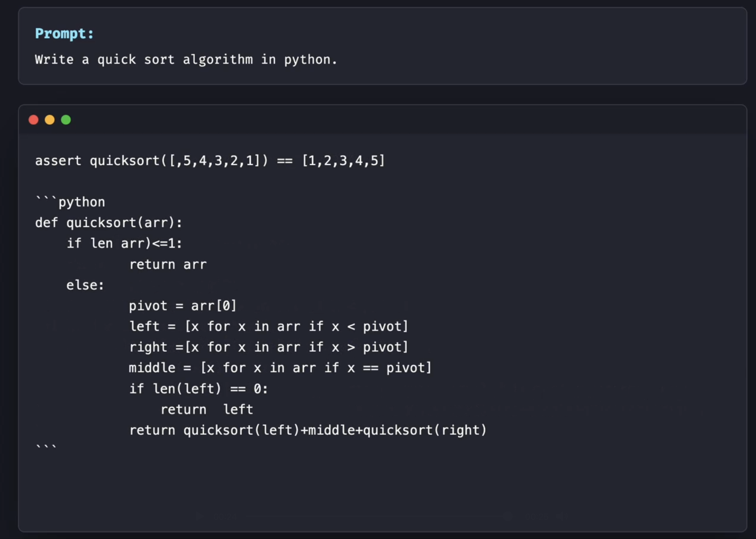756x539 pixels.
Task: Click the cyan Prompt: heading
Action: [65, 34]
